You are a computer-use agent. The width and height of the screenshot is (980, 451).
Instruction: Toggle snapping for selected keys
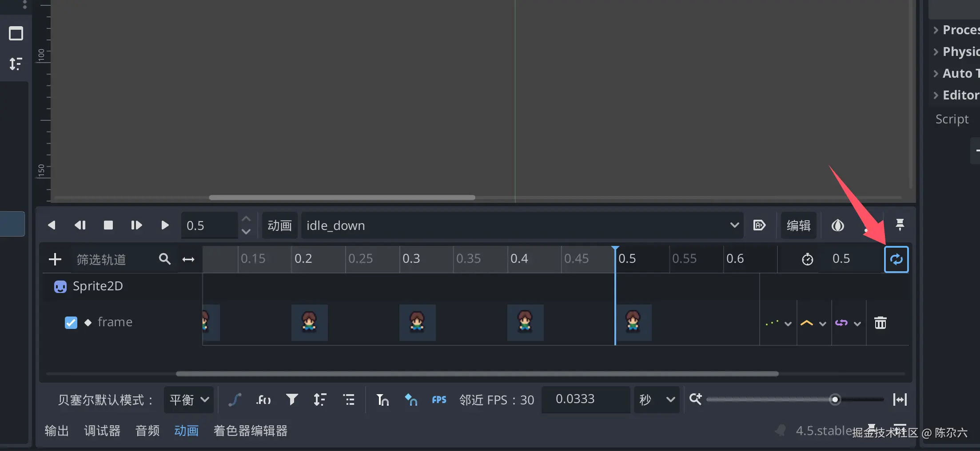[411, 400]
